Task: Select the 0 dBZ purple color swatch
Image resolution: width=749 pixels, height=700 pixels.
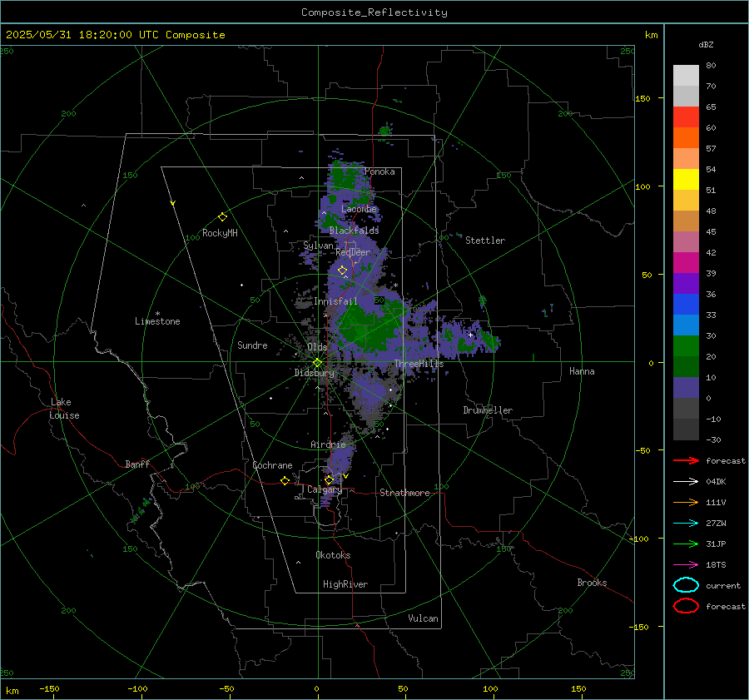Action: tap(686, 388)
